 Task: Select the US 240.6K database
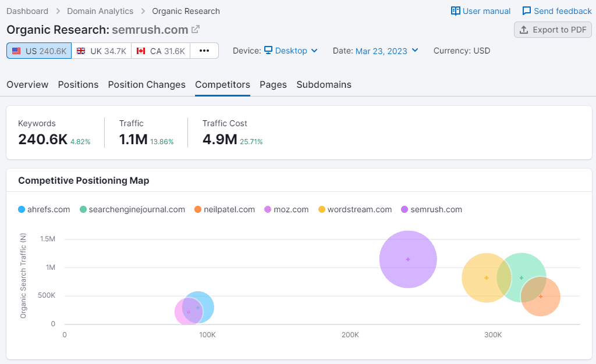[39, 51]
